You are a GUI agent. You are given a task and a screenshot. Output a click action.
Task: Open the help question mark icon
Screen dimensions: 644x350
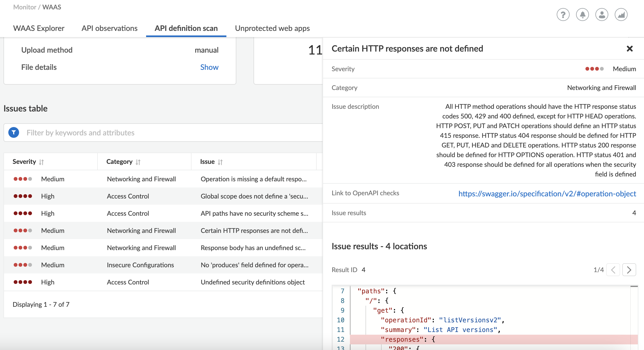563,15
